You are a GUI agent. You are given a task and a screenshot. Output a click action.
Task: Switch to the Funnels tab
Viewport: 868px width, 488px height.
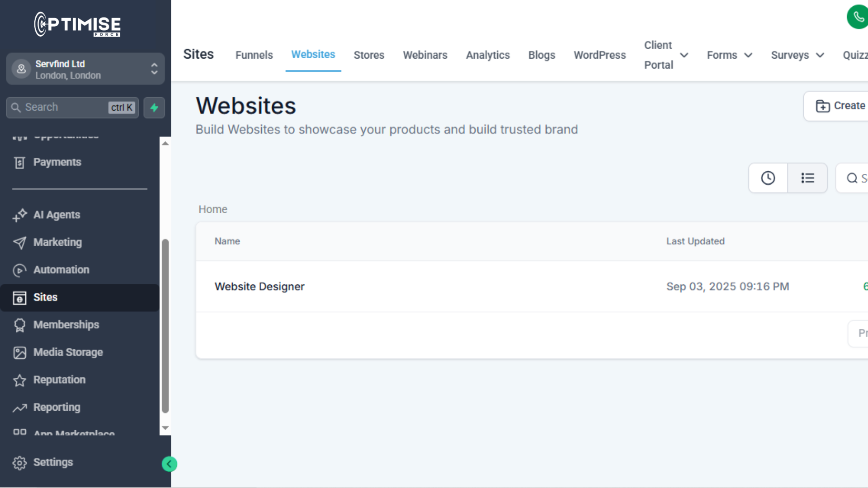pyautogui.click(x=254, y=55)
